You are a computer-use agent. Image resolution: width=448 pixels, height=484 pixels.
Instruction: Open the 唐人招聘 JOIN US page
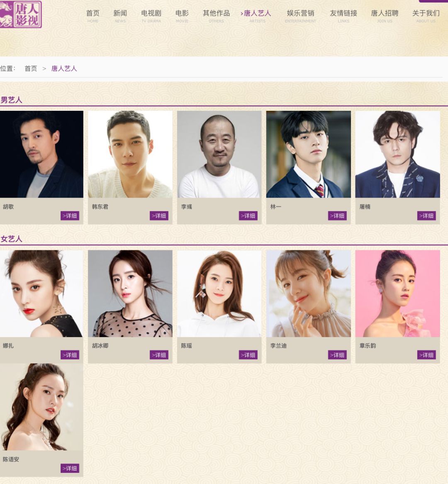coord(385,16)
